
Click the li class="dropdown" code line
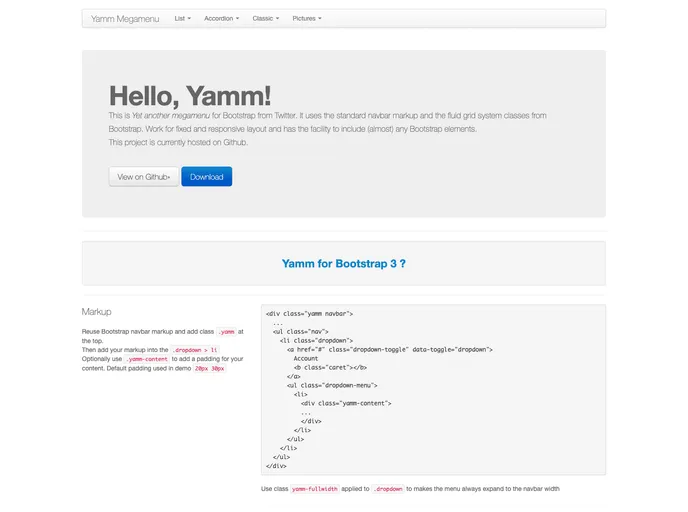(316, 340)
